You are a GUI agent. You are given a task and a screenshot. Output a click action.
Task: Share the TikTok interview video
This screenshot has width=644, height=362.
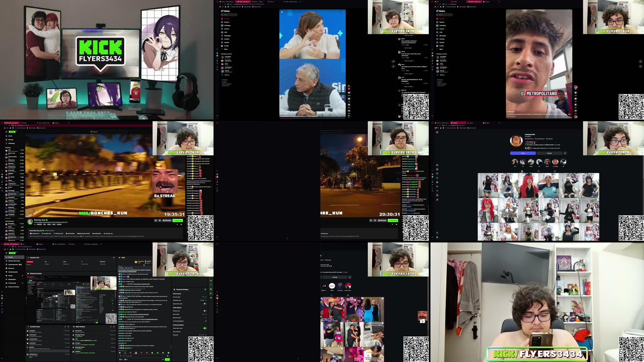pyautogui.click(x=349, y=111)
